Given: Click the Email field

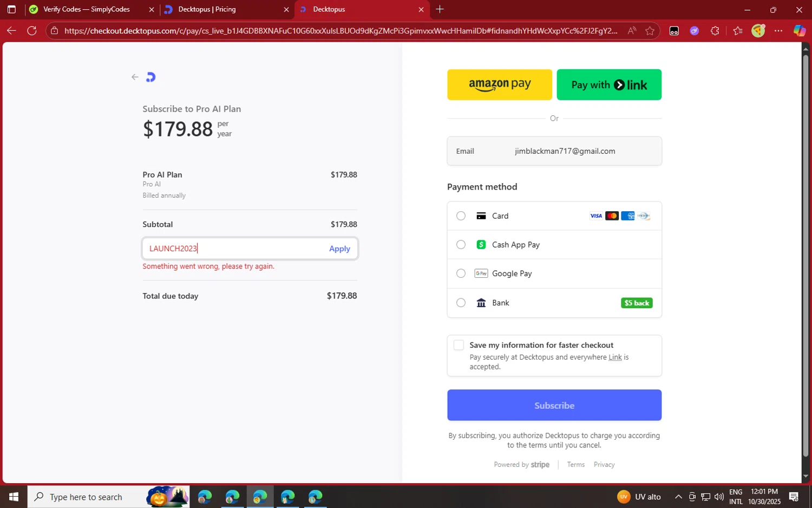Looking at the screenshot, I should tap(554, 151).
